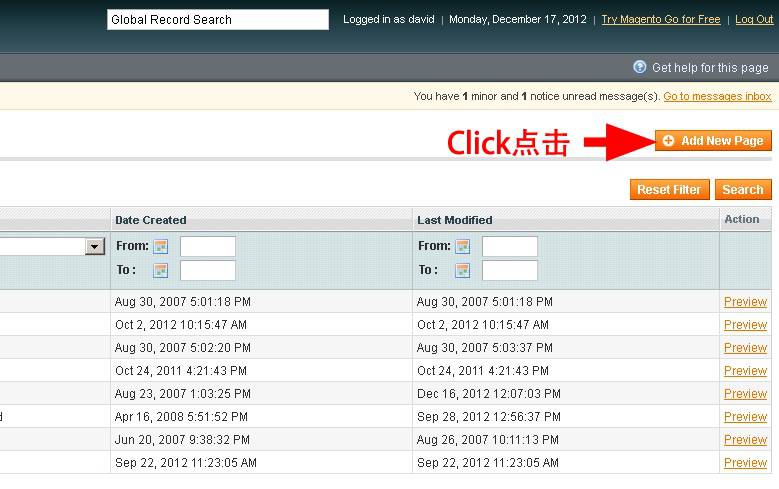The width and height of the screenshot is (779, 489).
Task: Preview the page created Aug 30, 2007 5:01:18 PM
Action: pyautogui.click(x=745, y=302)
